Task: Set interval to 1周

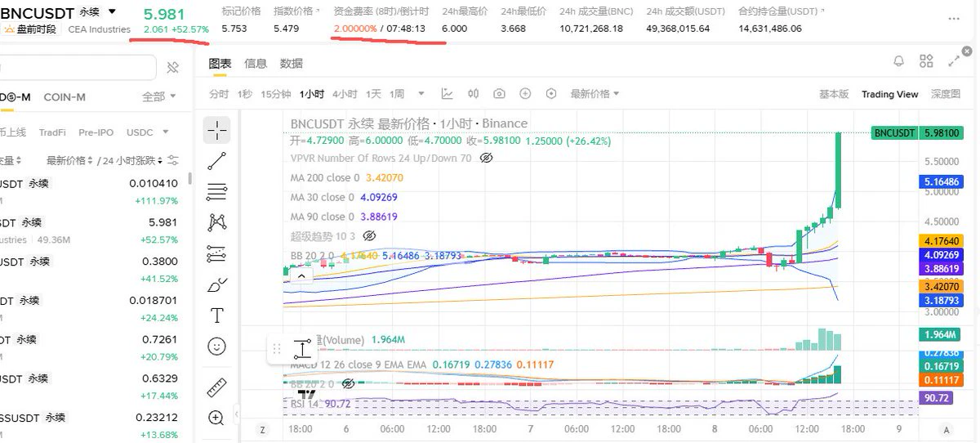Action: [398, 94]
